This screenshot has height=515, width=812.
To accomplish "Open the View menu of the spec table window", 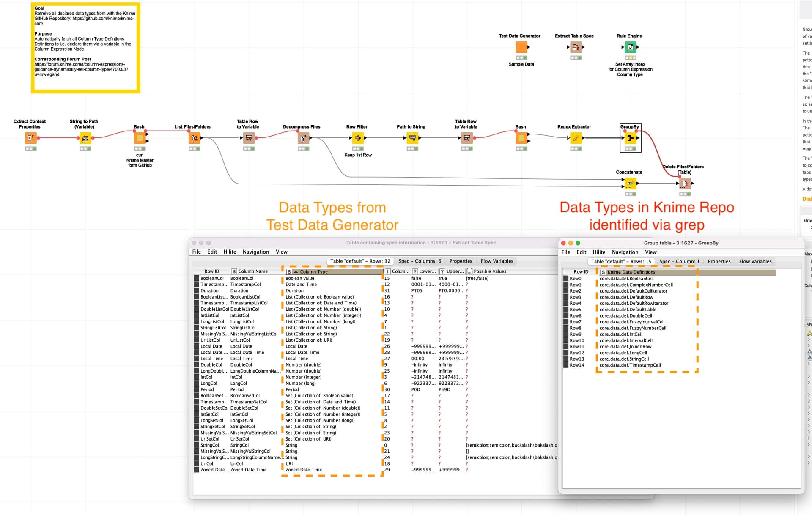I will [281, 252].
